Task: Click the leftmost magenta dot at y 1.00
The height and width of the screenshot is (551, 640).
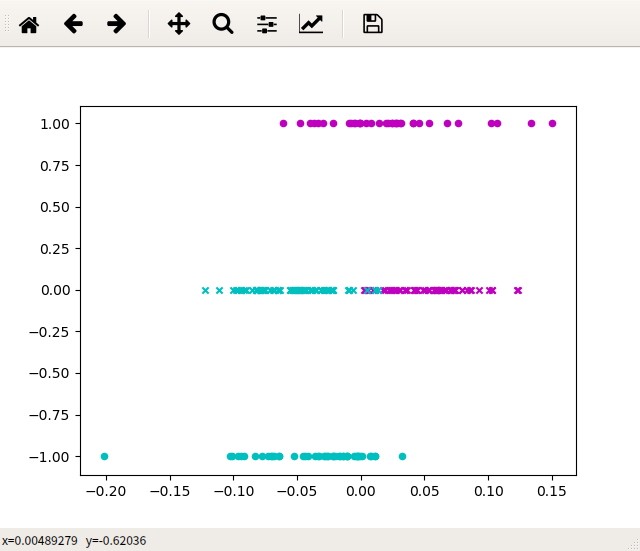Action: (283, 124)
